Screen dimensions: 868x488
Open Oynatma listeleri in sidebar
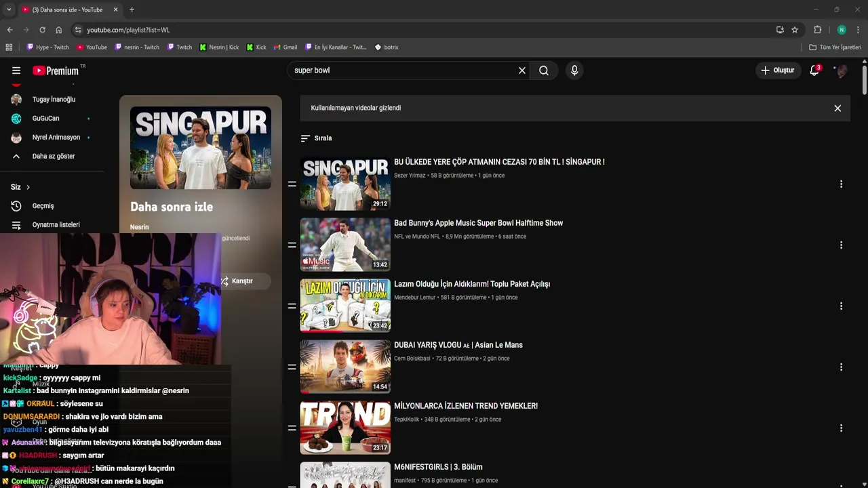click(x=56, y=225)
